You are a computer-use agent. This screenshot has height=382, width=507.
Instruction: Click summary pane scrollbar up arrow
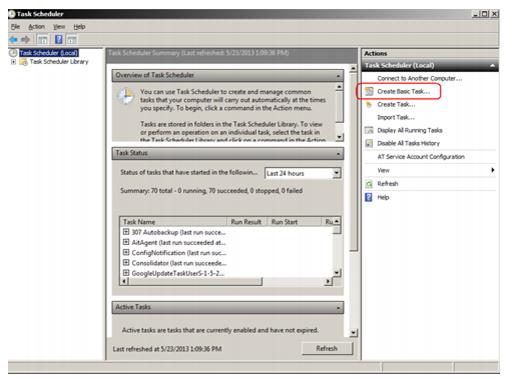pos(353,68)
